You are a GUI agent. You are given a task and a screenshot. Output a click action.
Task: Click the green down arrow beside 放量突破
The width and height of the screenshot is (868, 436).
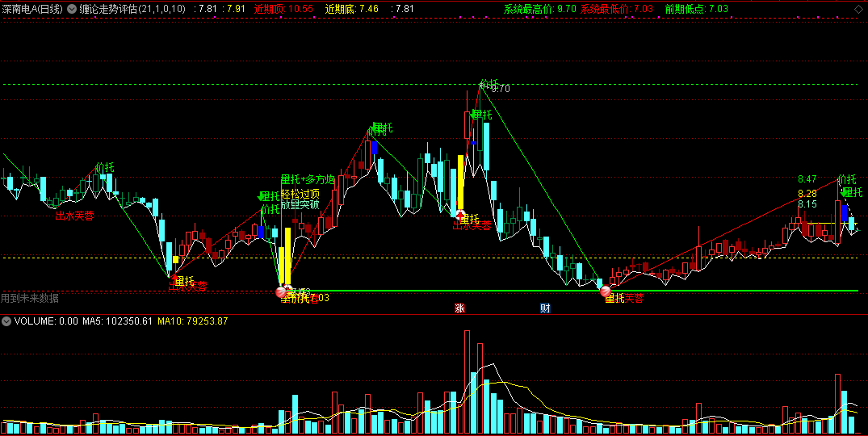[x=261, y=196]
